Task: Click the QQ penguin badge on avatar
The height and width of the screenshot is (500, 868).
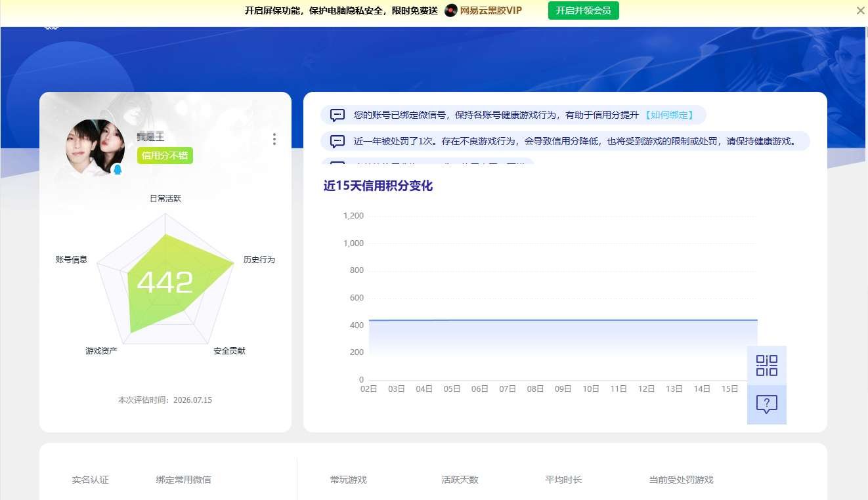Action: pos(118,170)
